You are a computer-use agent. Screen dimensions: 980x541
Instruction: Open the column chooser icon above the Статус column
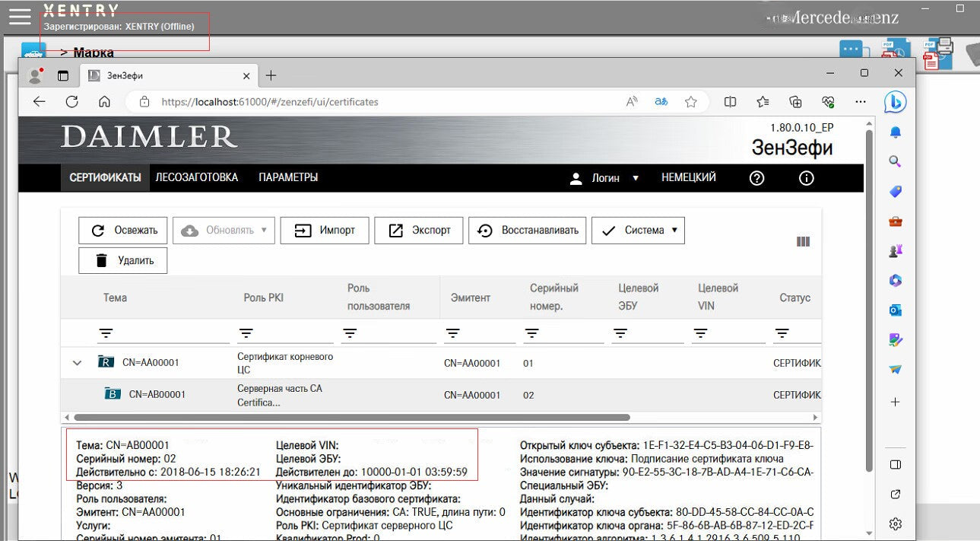pyautogui.click(x=804, y=241)
